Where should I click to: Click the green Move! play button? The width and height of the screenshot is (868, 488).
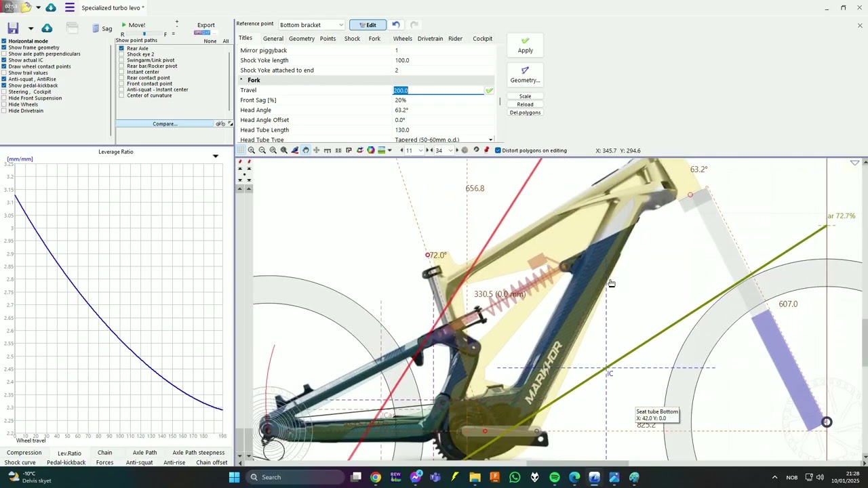(x=133, y=25)
